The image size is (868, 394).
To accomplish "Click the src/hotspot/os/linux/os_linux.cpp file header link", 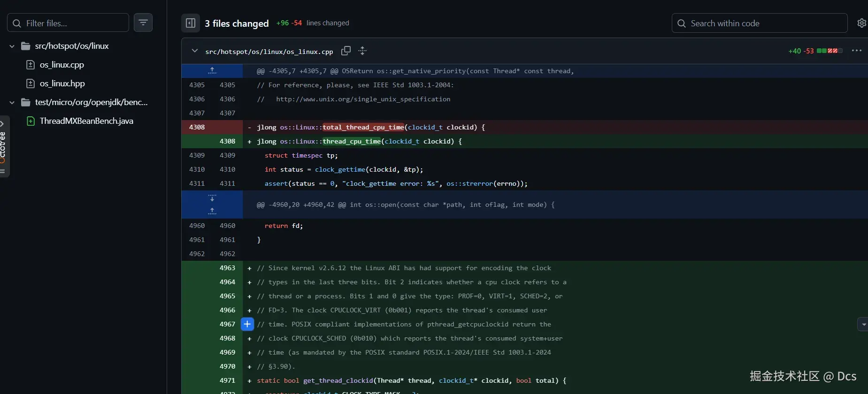I will click(269, 52).
